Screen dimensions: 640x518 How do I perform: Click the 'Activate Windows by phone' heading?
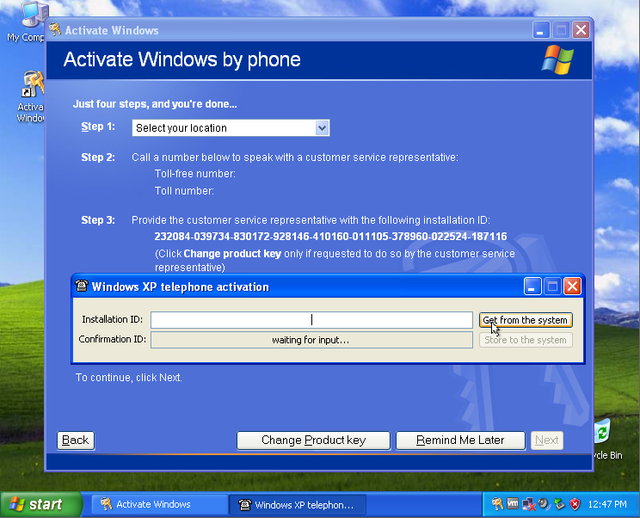[x=182, y=60]
